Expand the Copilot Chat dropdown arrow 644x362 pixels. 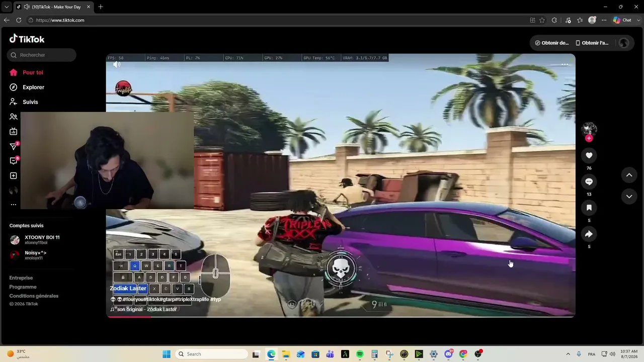(x=637, y=20)
